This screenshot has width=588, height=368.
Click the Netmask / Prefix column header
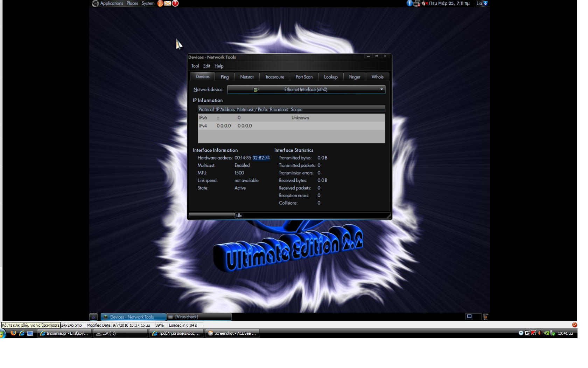pyautogui.click(x=252, y=109)
